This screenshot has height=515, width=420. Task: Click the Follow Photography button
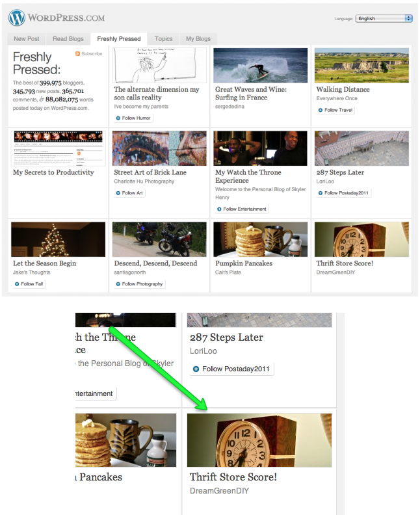(x=138, y=284)
